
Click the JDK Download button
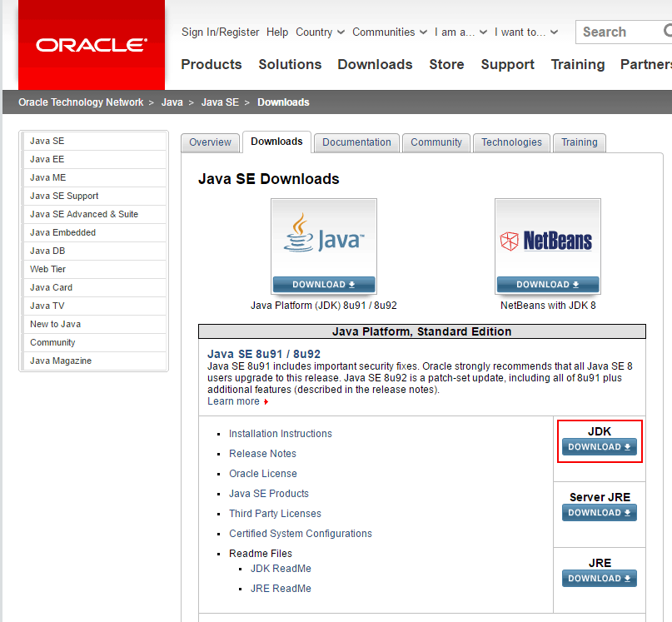click(x=599, y=447)
